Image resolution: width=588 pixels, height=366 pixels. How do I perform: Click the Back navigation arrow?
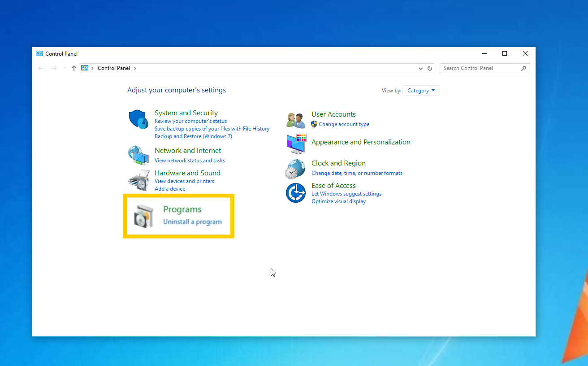(41, 68)
